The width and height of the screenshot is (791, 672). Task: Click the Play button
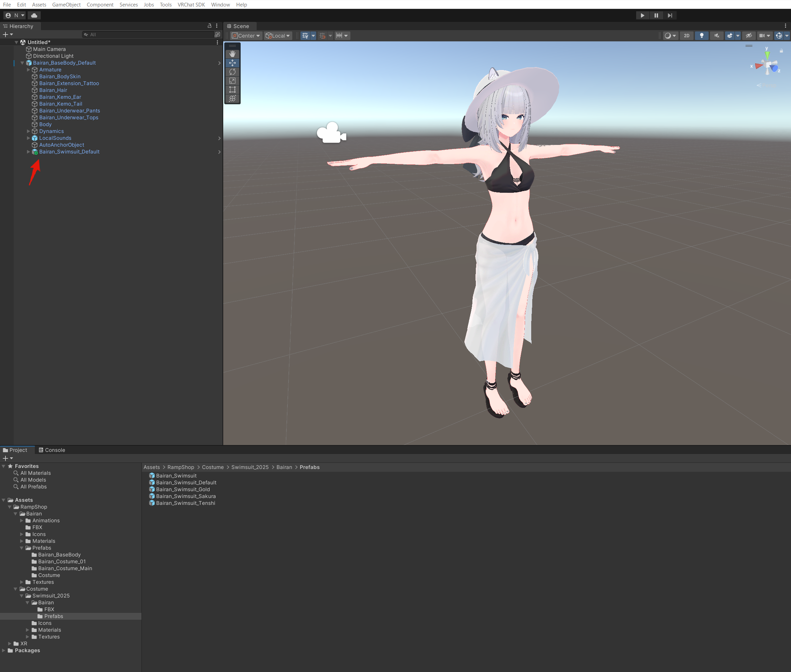642,15
